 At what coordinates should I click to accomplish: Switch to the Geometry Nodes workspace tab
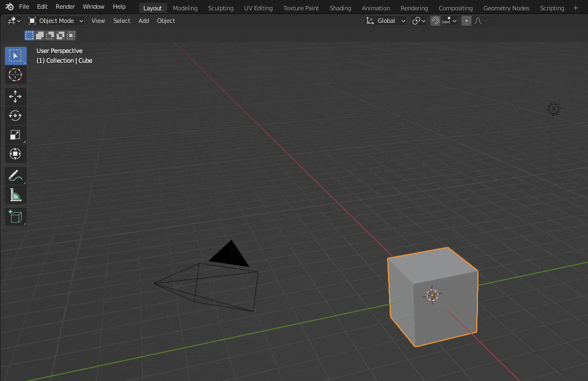pos(506,8)
